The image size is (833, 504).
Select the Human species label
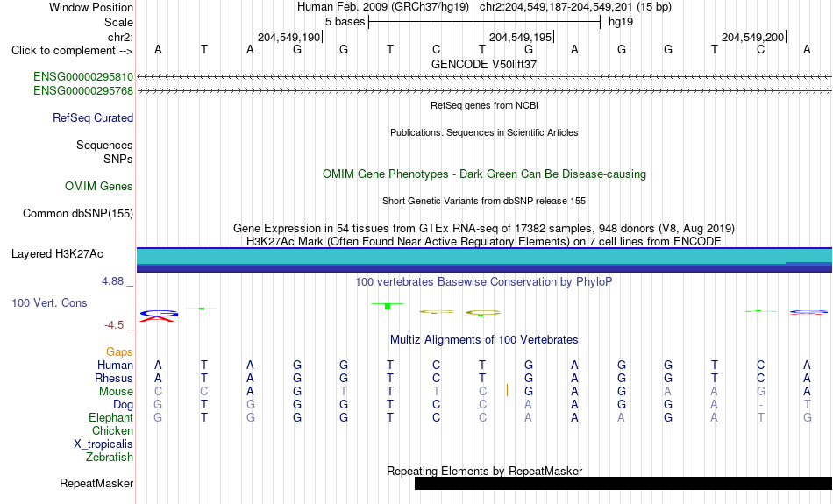tap(115, 366)
